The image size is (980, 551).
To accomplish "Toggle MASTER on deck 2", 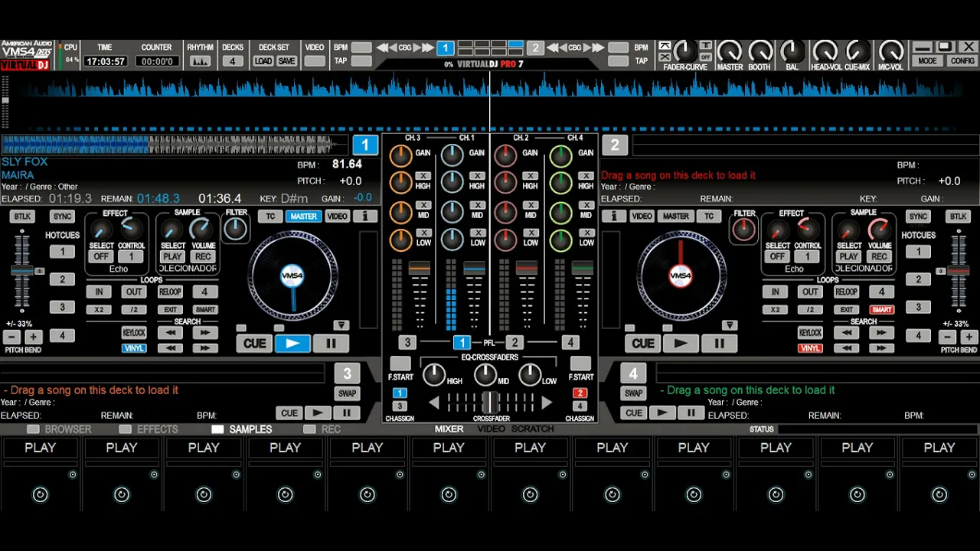I will pyautogui.click(x=675, y=217).
